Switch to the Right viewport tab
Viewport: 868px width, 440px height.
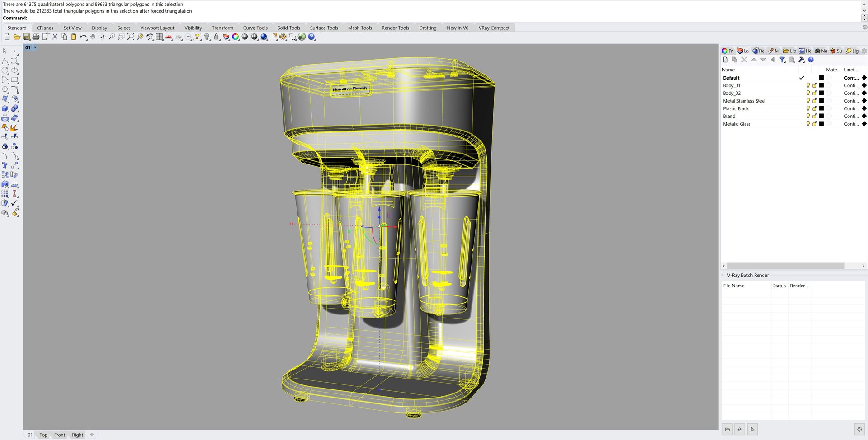[77, 435]
